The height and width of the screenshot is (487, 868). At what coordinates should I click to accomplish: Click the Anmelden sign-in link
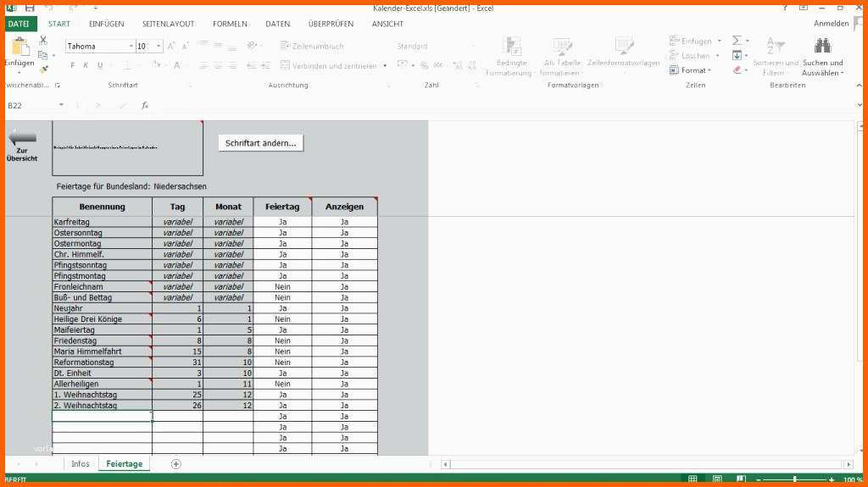(831, 24)
